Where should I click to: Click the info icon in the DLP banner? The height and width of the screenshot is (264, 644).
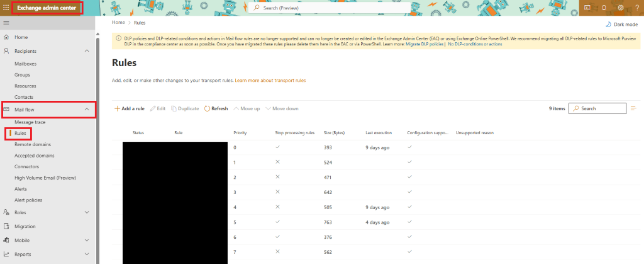click(x=119, y=38)
